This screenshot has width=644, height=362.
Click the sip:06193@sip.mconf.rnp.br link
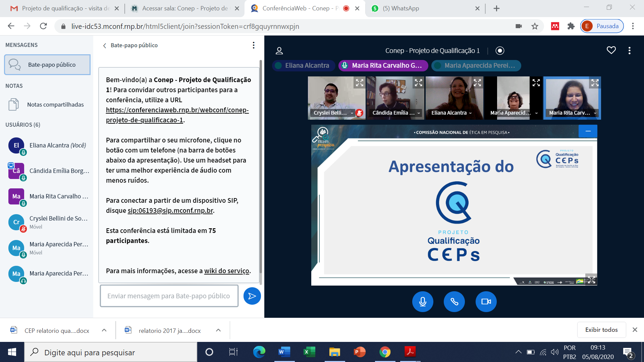click(170, 210)
